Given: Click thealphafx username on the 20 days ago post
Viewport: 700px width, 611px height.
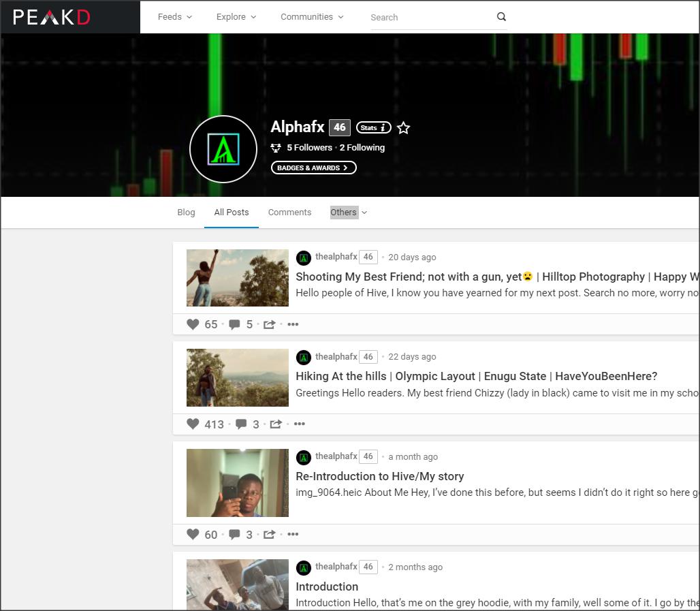Looking at the screenshot, I should coord(336,257).
